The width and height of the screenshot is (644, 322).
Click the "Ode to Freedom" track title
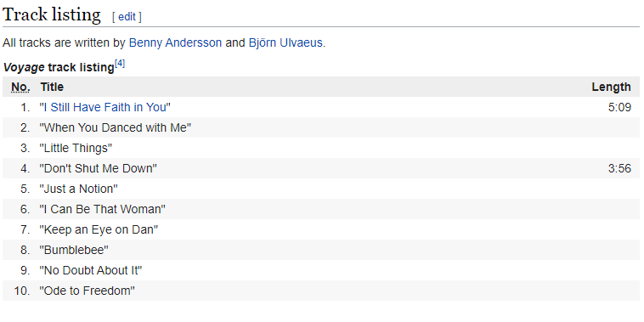(x=87, y=291)
